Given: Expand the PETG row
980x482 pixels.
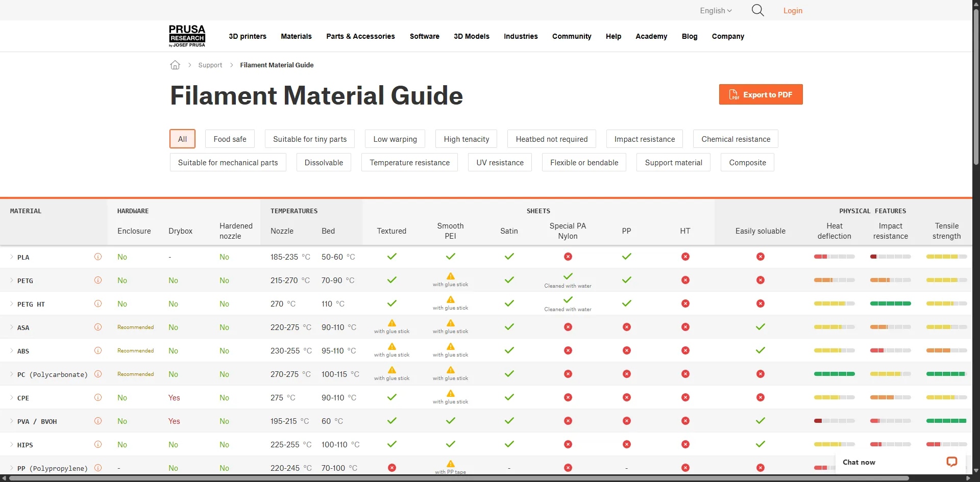Looking at the screenshot, I should tap(12, 280).
